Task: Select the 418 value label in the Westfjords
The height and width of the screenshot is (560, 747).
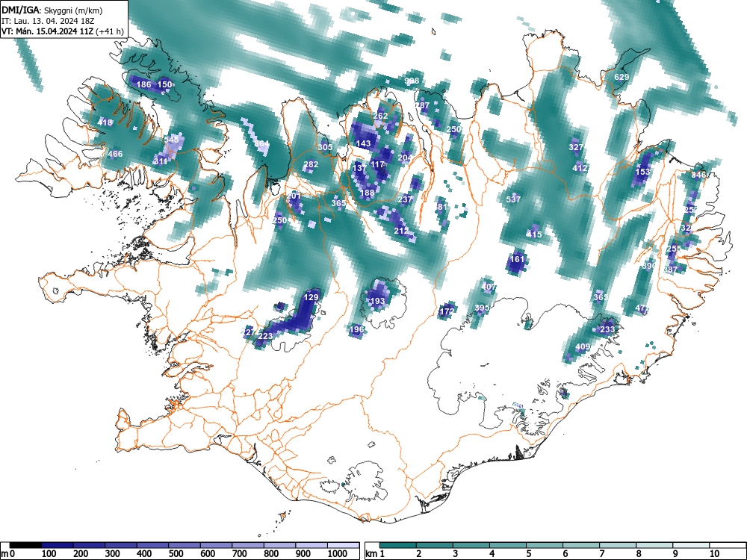Action: pyautogui.click(x=105, y=122)
